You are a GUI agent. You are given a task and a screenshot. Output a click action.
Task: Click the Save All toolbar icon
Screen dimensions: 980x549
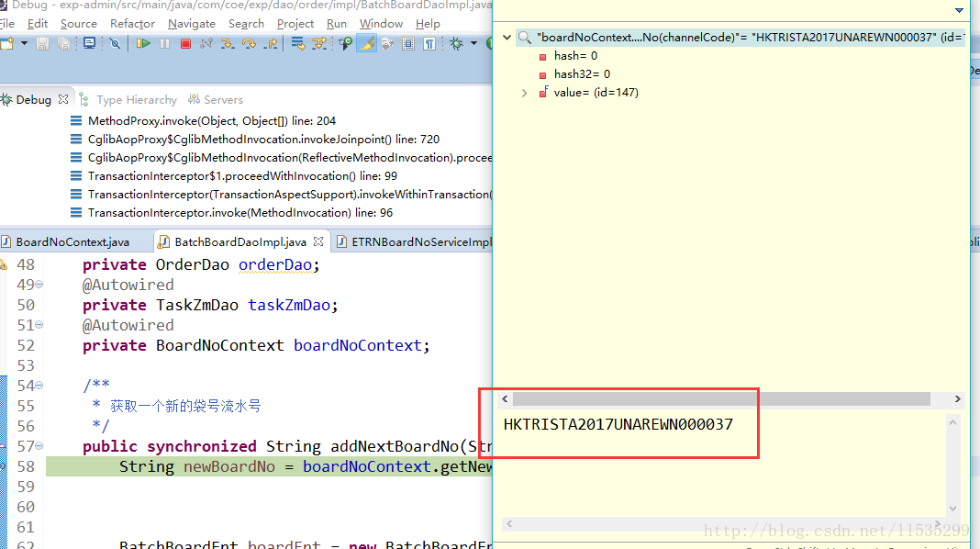pos(63,43)
